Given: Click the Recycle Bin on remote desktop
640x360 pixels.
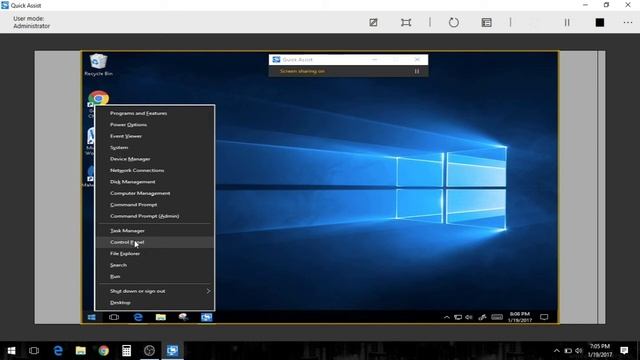Looking at the screenshot, I should point(98,64).
